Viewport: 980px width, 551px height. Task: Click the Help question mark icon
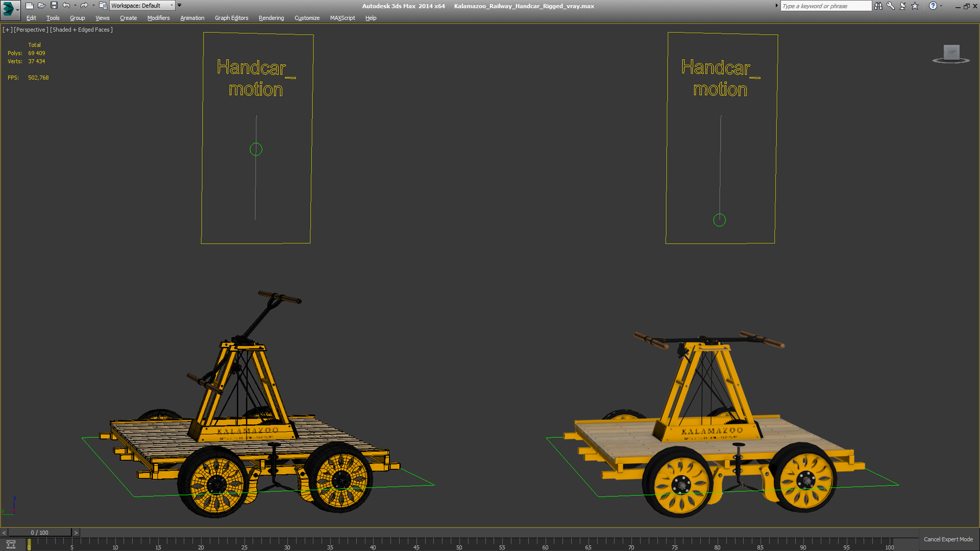(933, 6)
